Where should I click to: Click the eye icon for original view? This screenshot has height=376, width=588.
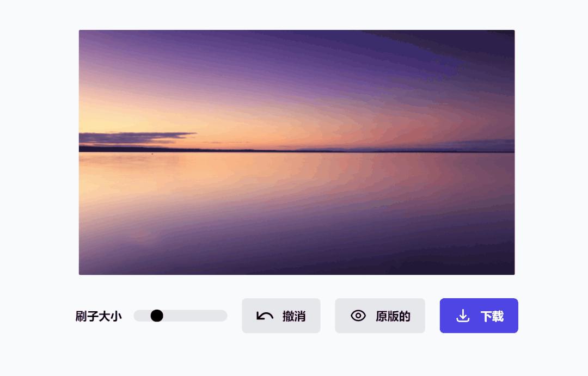point(358,316)
